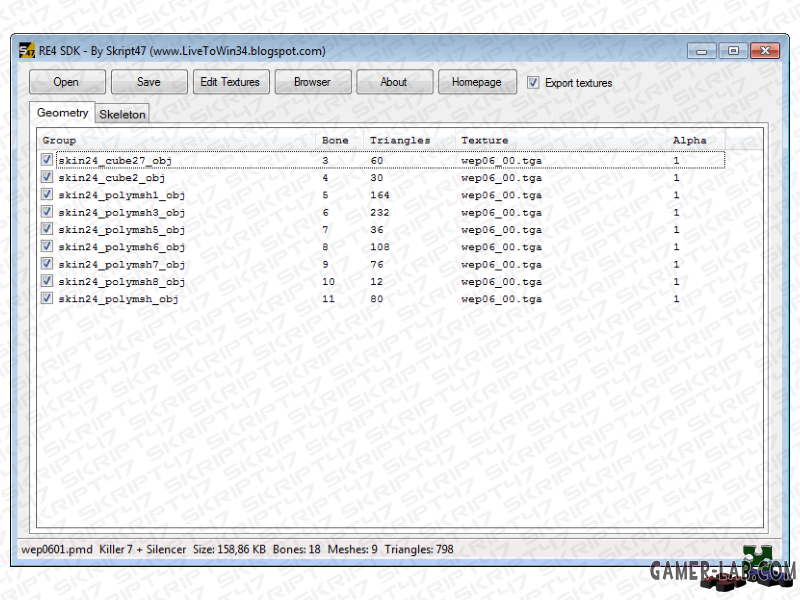Image resolution: width=800 pixels, height=600 pixels.
Task: Click wep06_00.tga texture in polymsh5 row
Action: (x=502, y=230)
